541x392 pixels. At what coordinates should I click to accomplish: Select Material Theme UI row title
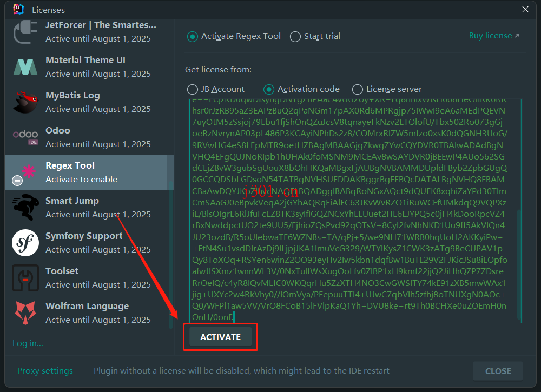[x=85, y=60]
